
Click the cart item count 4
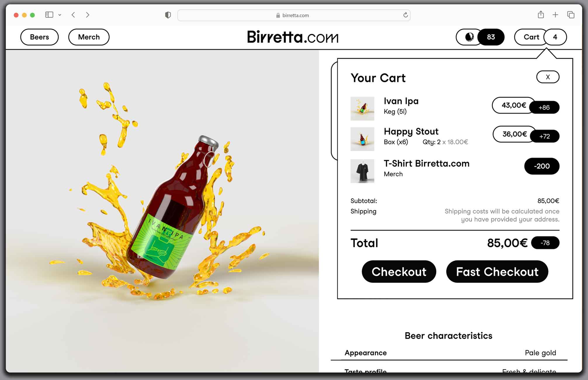click(555, 37)
